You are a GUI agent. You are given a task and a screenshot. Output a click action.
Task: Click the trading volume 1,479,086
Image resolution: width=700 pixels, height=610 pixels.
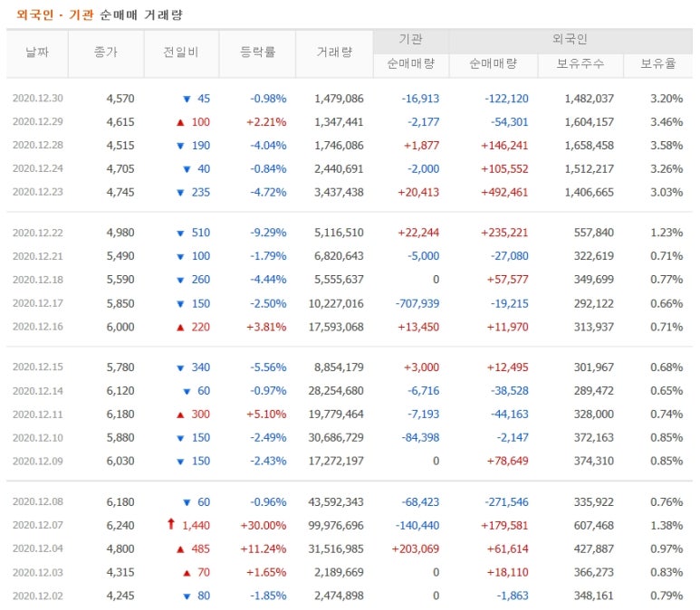(x=339, y=99)
